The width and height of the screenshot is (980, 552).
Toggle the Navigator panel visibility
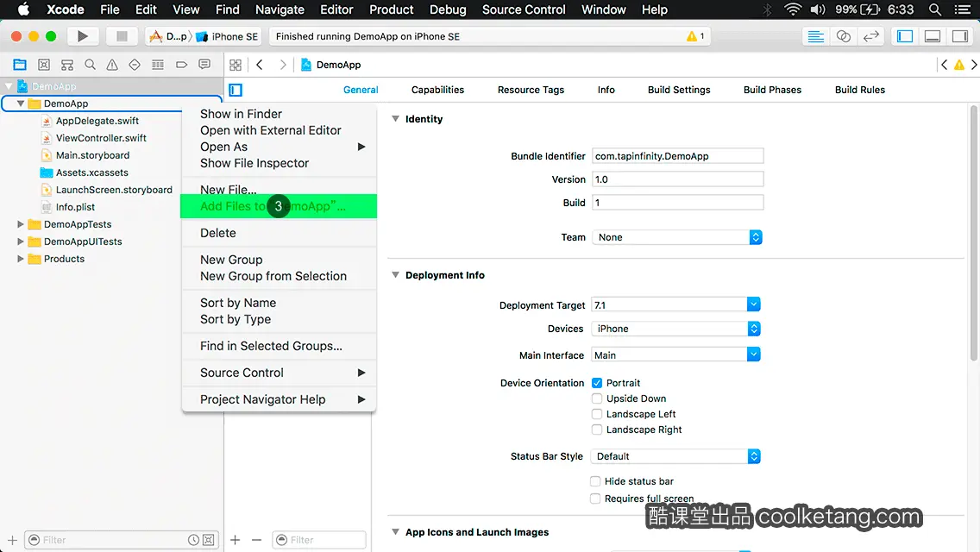[905, 36]
